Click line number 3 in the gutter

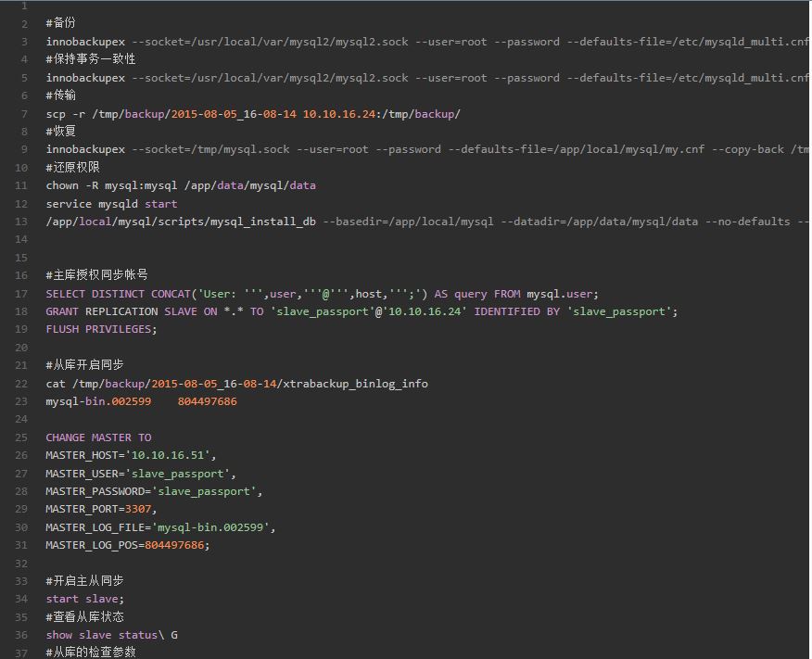[x=25, y=42]
